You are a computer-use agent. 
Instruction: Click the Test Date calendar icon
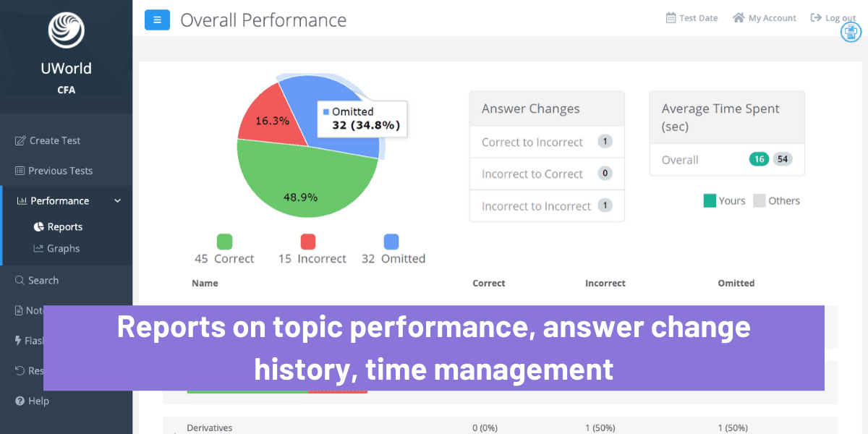[x=671, y=17]
